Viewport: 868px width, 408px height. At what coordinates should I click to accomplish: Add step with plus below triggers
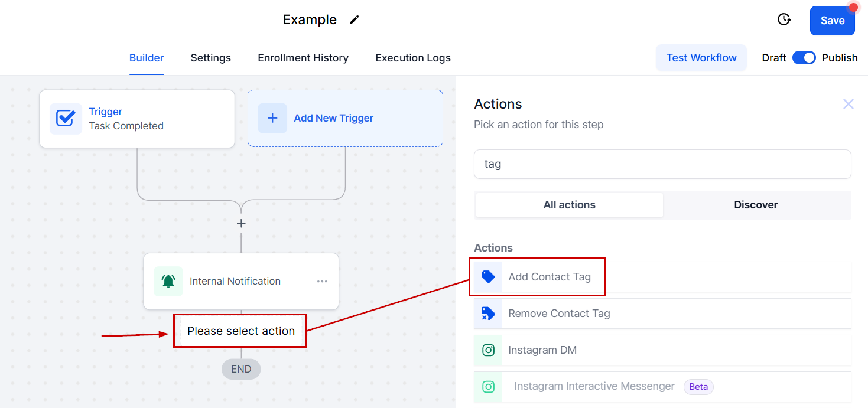point(241,224)
